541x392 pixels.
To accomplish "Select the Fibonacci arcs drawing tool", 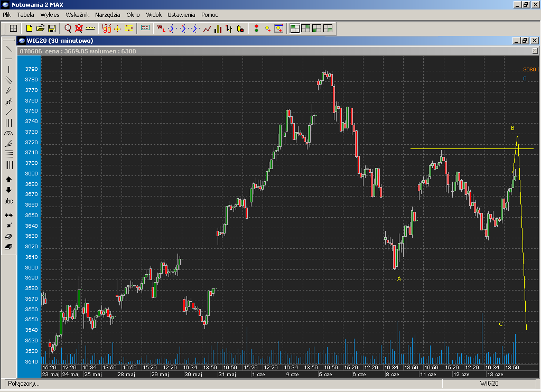I will [8, 134].
